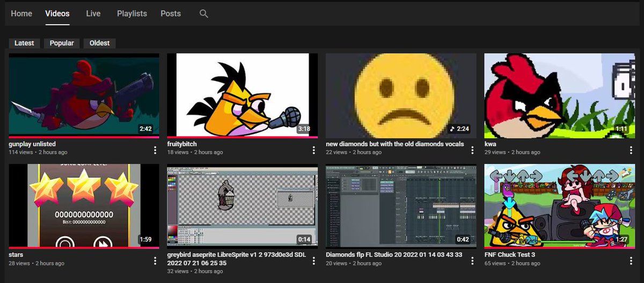Open more options for FNF Chuck Test 3
The width and height of the screenshot is (644, 283).
click(x=631, y=260)
